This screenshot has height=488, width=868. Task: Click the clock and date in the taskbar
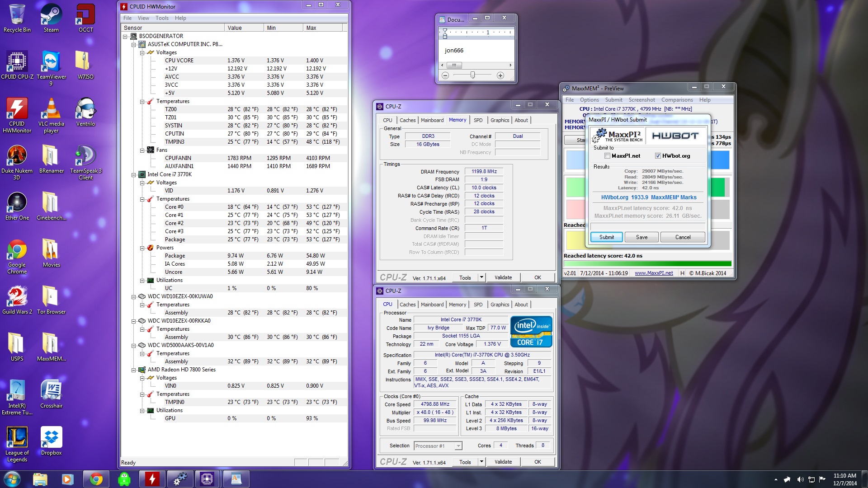(x=845, y=479)
